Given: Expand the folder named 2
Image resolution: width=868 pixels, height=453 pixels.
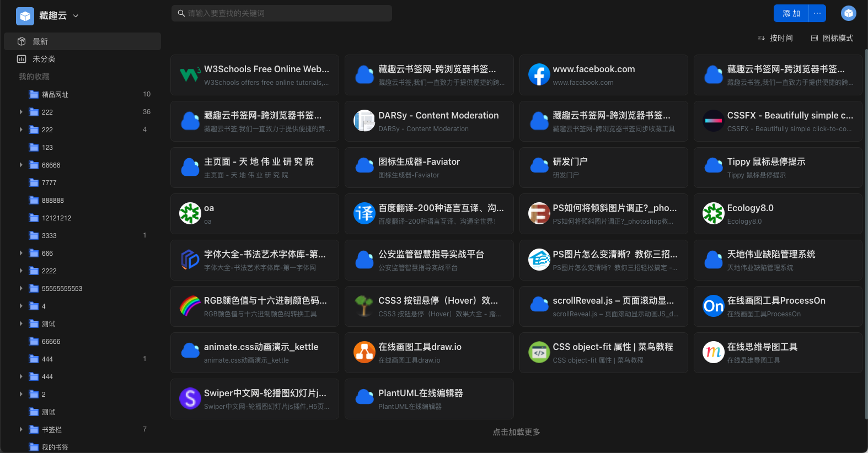Looking at the screenshot, I should pyautogui.click(x=21, y=394).
